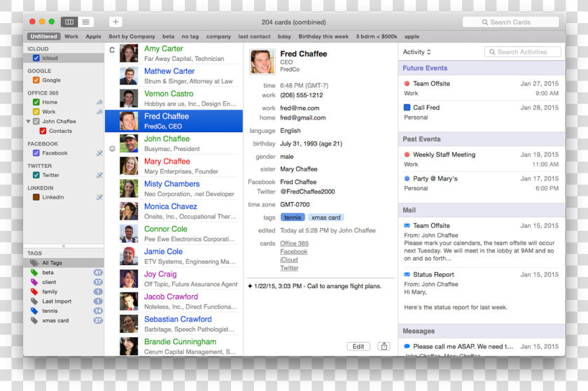Viewport: 588px width, 391px height.
Task: Click the Edit button
Action: click(x=358, y=346)
